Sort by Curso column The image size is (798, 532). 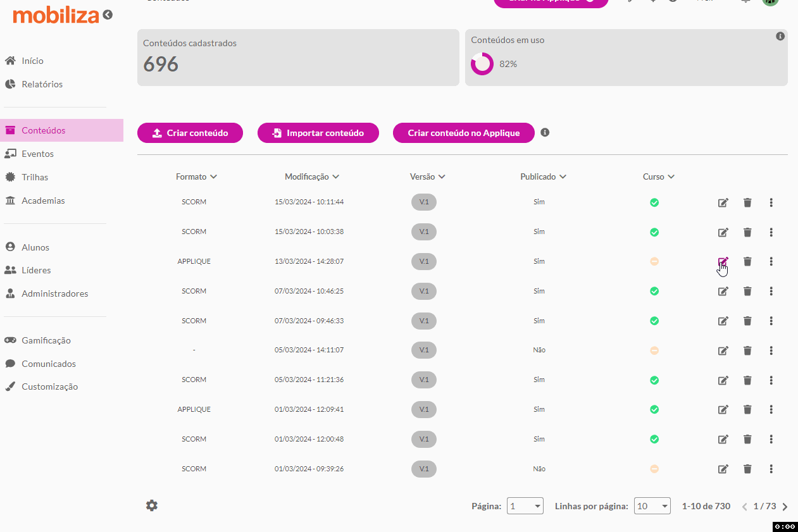659,176
